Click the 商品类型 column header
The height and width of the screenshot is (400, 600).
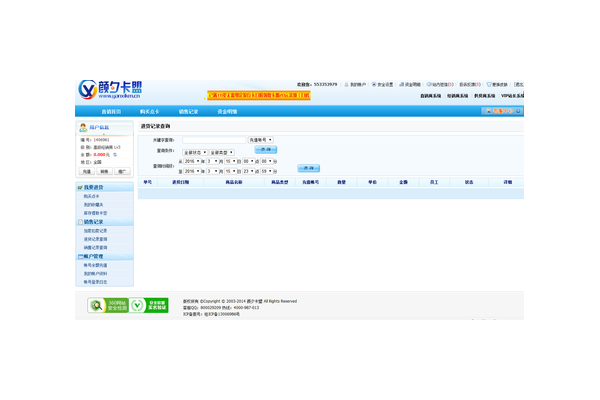(x=280, y=182)
